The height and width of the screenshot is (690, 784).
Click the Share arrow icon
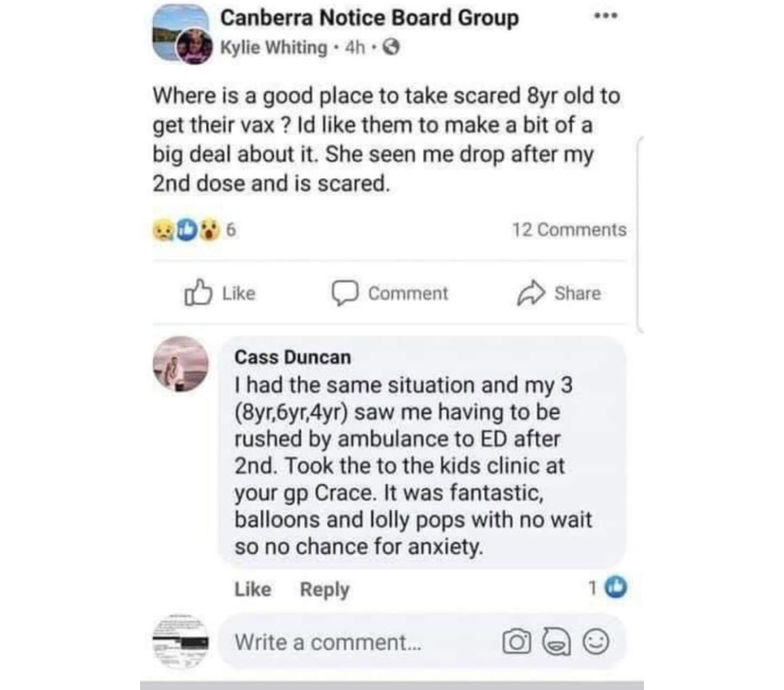(531, 293)
